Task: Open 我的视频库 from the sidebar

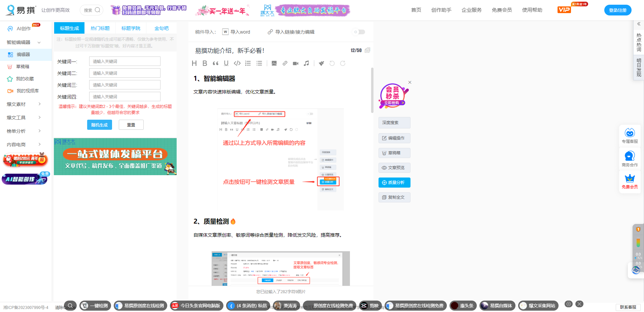Action: [27, 90]
